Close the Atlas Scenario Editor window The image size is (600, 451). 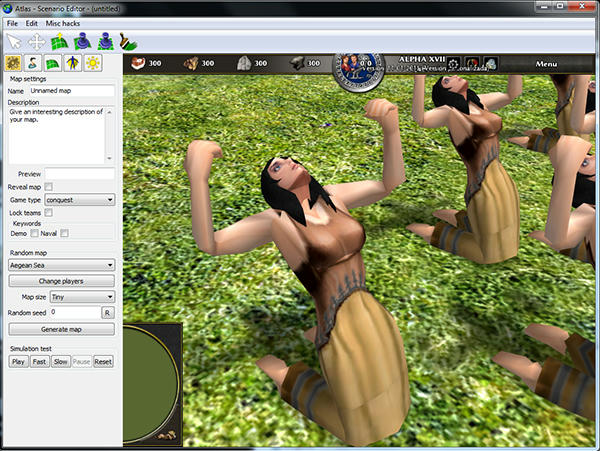[581, 6]
